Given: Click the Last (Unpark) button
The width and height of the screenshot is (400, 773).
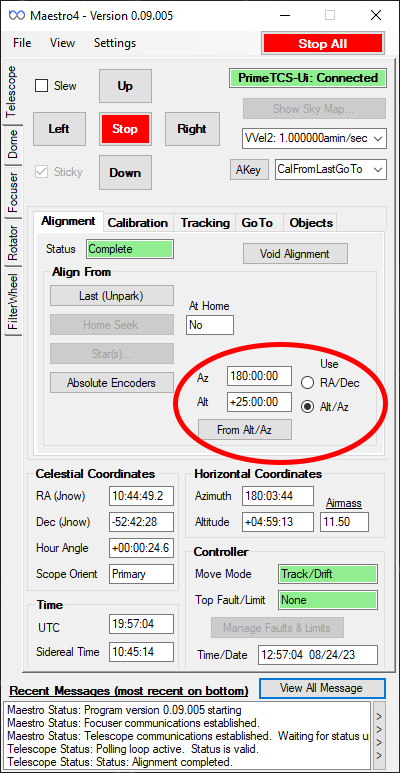Looking at the screenshot, I should click(112, 296).
